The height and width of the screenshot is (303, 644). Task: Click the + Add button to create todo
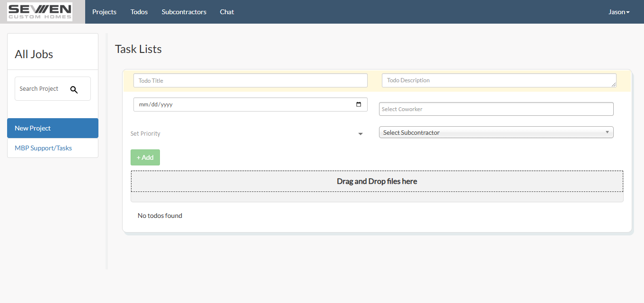145,157
